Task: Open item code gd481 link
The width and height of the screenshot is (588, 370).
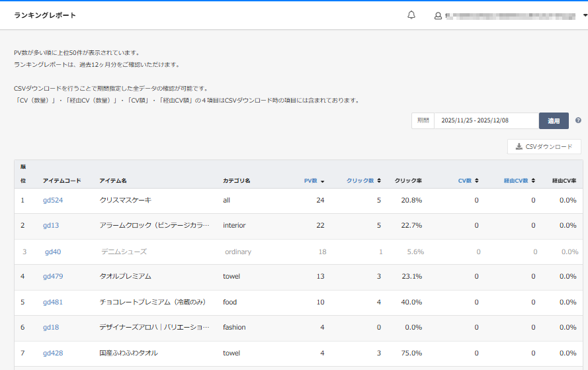Action: coord(53,302)
